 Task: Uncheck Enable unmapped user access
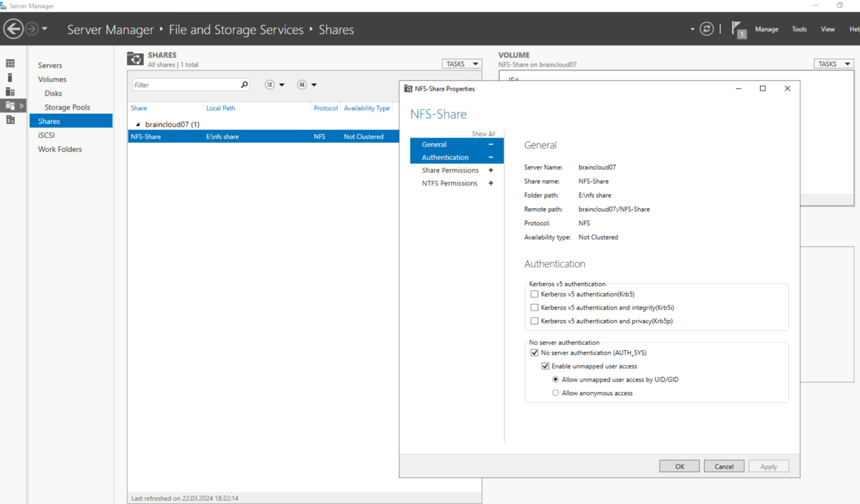click(x=545, y=366)
